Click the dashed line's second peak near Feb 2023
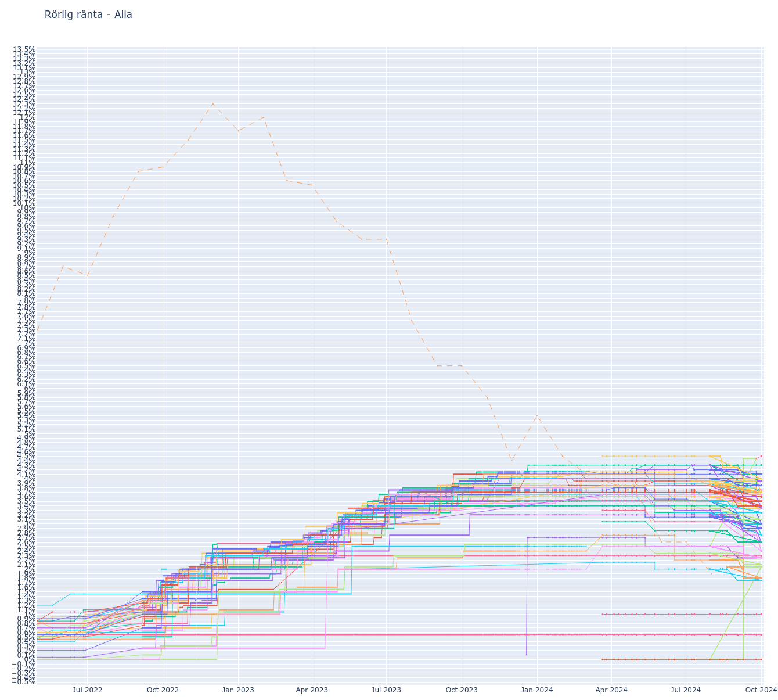Screen dimensions: 778x700 [x=264, y=117]
